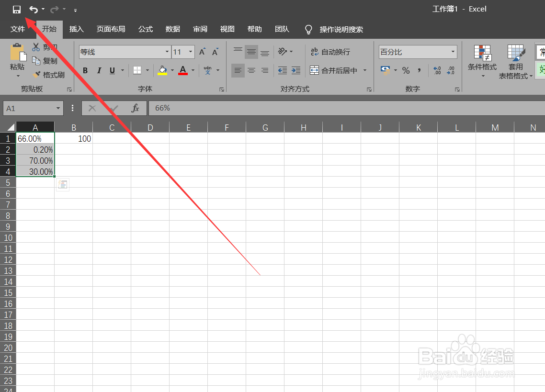This screenshot has width=545, height=392.
Task: Click the formula bar showing 66%
Action: tap(347, 108)
